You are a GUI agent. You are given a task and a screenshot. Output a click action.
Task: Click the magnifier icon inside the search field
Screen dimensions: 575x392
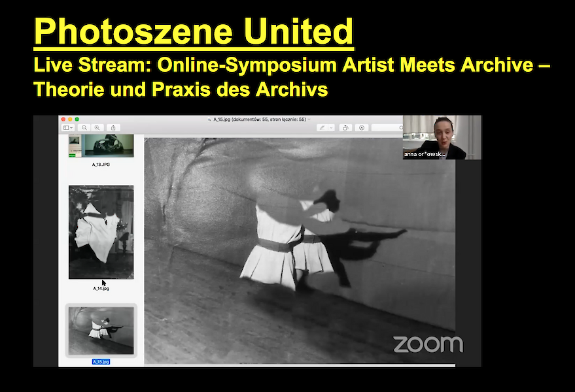(400, 127)
